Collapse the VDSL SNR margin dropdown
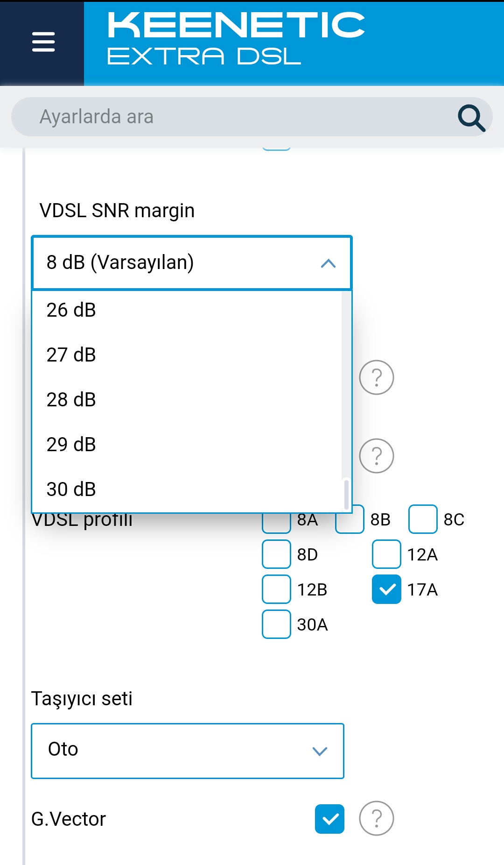The height and width of the screenshot is (865, 504). pyautogui.click(x=192, y=262)
